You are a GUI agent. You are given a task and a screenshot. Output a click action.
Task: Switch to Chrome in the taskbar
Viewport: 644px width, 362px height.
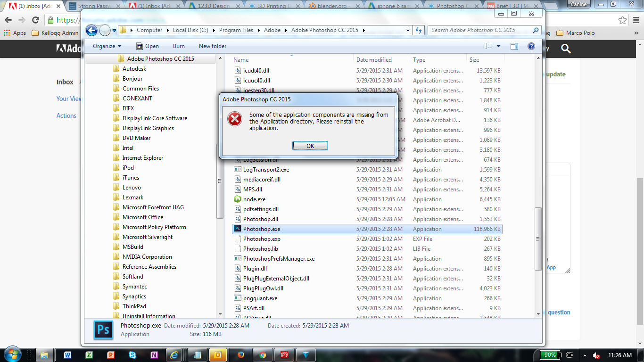point(262,355)
